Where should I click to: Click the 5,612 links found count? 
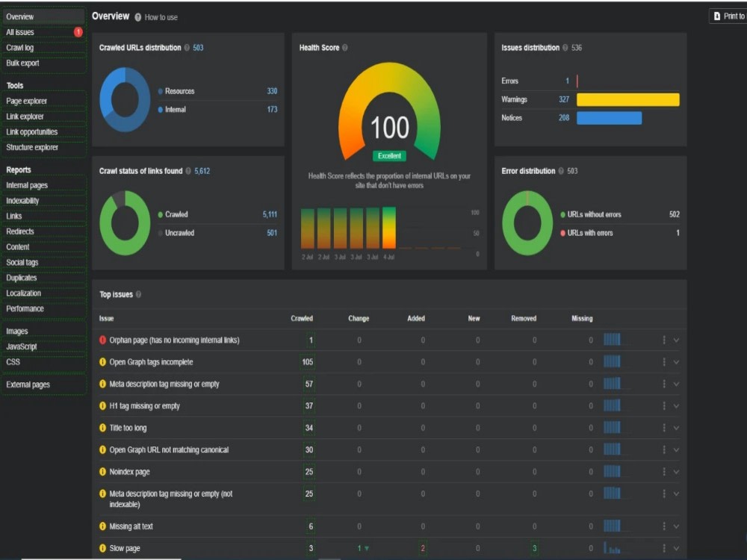(202, 171)
